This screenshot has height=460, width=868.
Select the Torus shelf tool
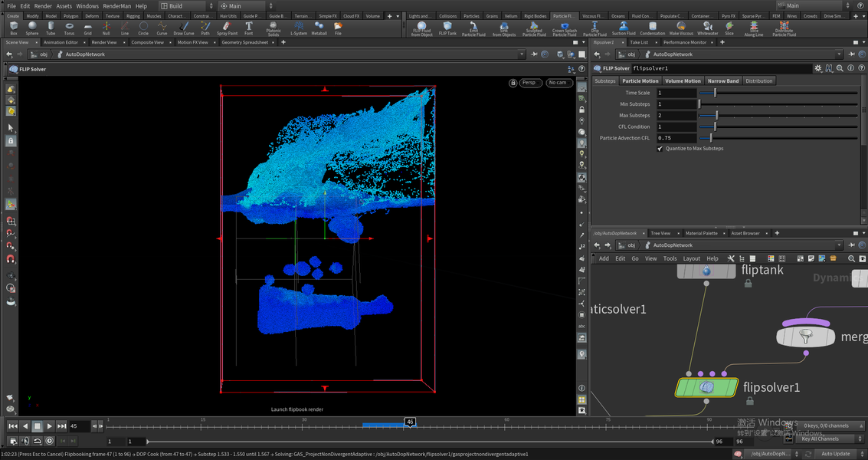(69, 28)
